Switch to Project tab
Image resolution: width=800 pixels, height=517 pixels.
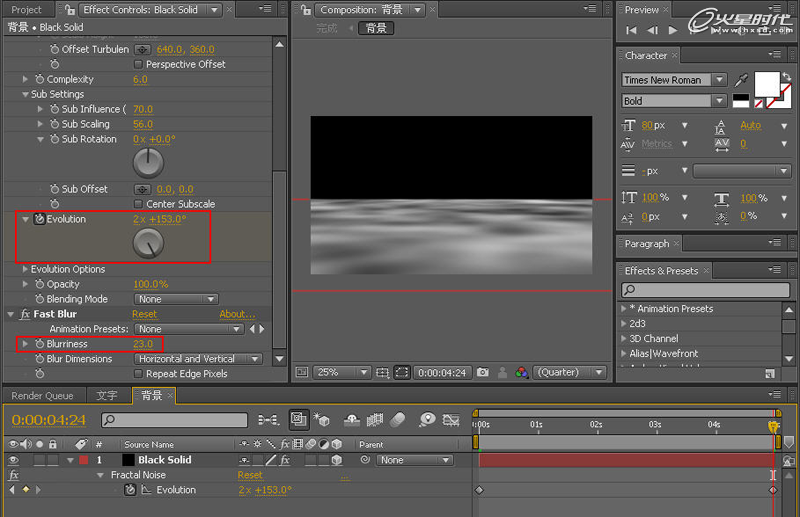click(x=26, y=10)
